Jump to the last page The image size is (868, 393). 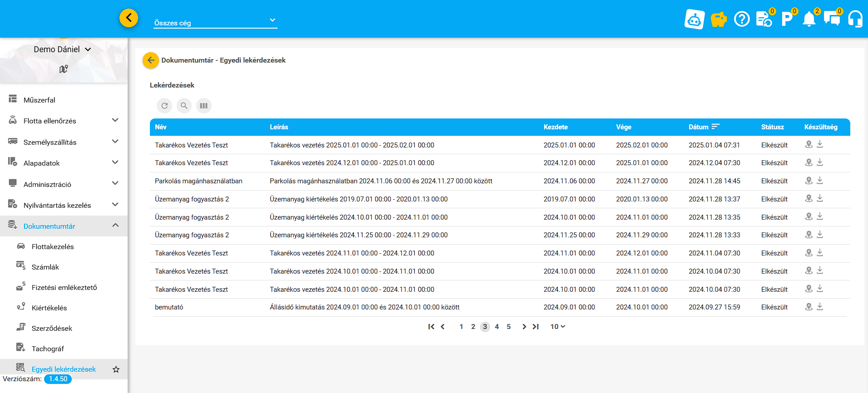click(x=536, y=327)
